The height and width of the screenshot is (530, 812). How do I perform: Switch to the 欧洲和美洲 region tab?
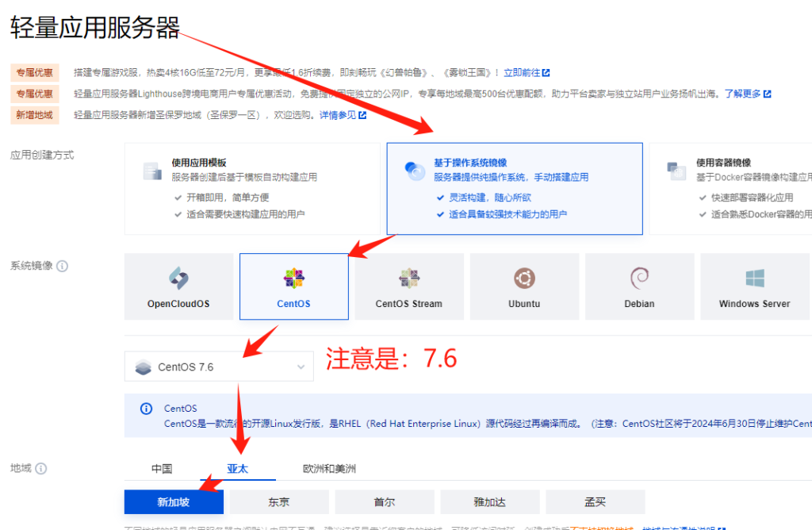click(329, 469)
